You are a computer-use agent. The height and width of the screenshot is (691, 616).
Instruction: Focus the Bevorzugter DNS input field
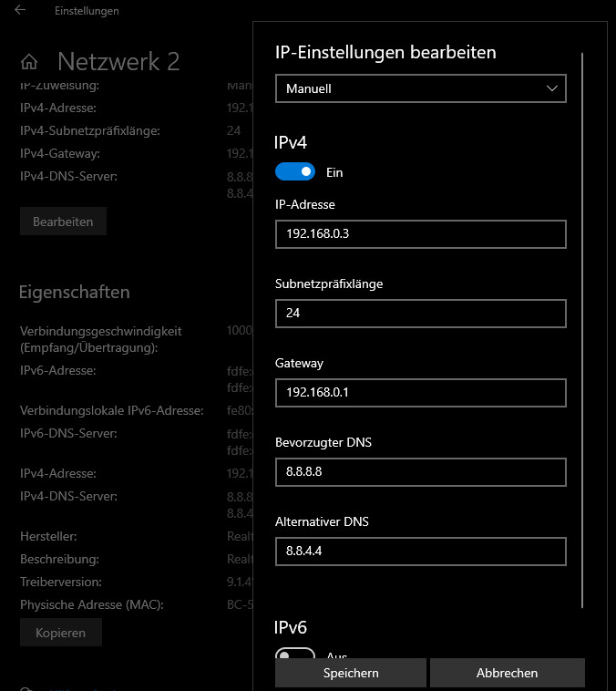[x=420, y=472]
